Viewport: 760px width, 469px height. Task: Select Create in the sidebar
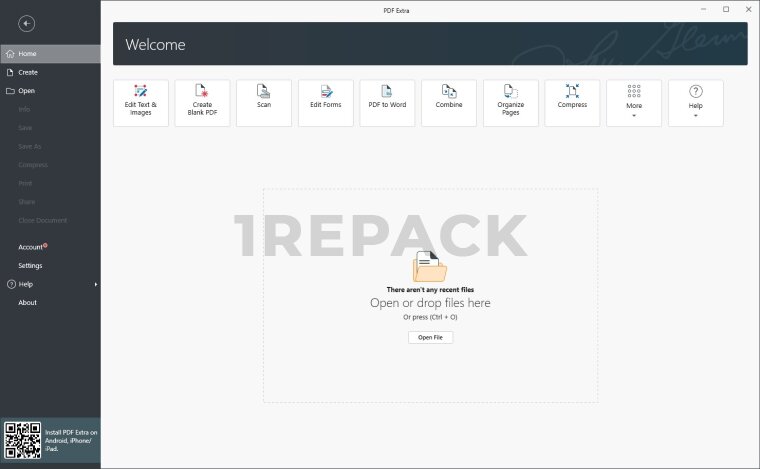[50, 72]
